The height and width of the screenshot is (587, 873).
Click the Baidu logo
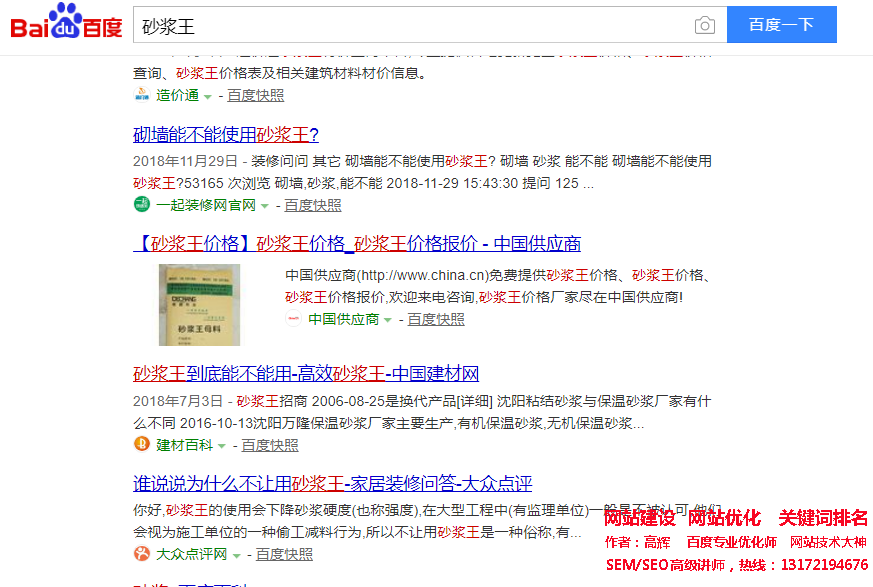pos(66,22)
